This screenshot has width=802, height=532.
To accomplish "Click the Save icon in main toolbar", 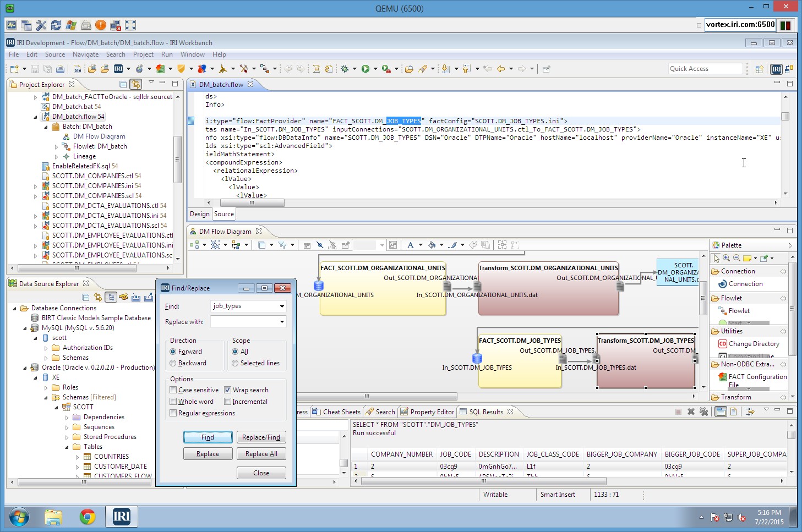I will [35, 69].
